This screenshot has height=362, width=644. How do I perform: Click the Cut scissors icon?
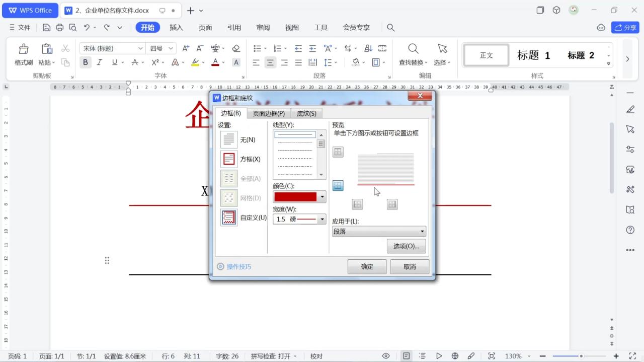pyautogui.click(x=65, y=48)
